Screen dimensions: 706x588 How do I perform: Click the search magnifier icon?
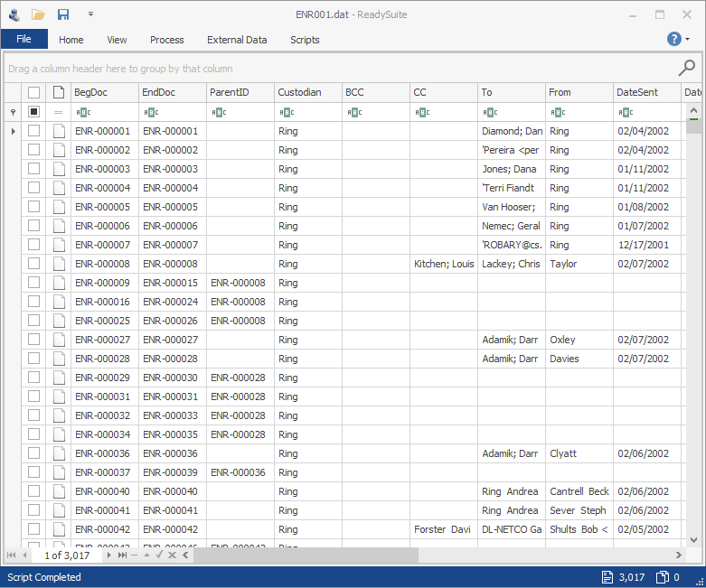click(687, 68)
